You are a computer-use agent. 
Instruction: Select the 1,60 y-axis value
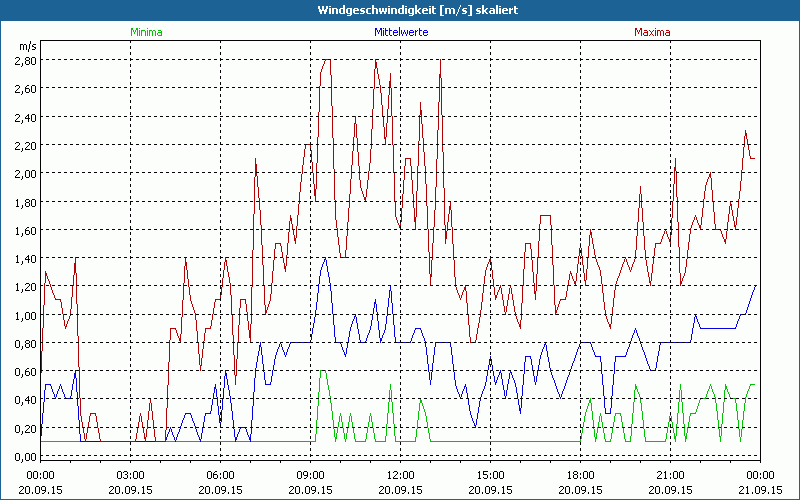click(x=25, y=231)
